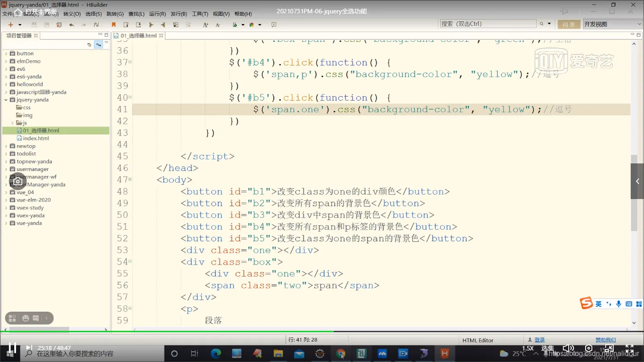Click the New (+) toolbar icon
This screenshot has height=362, width=644.
coord(11,25)
